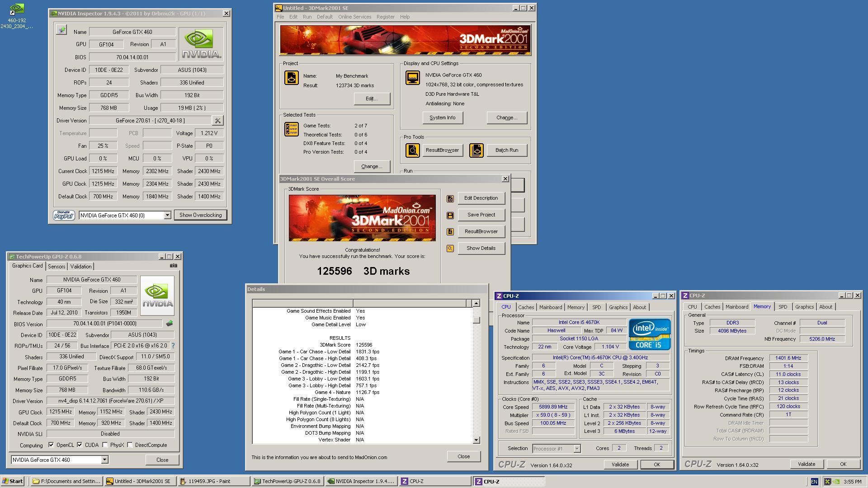Image resolution: width=868 pixels, height=488 pixels.
Task: Open GPU selector dropdown in NVIDIA Inspector
Action: 167,216
